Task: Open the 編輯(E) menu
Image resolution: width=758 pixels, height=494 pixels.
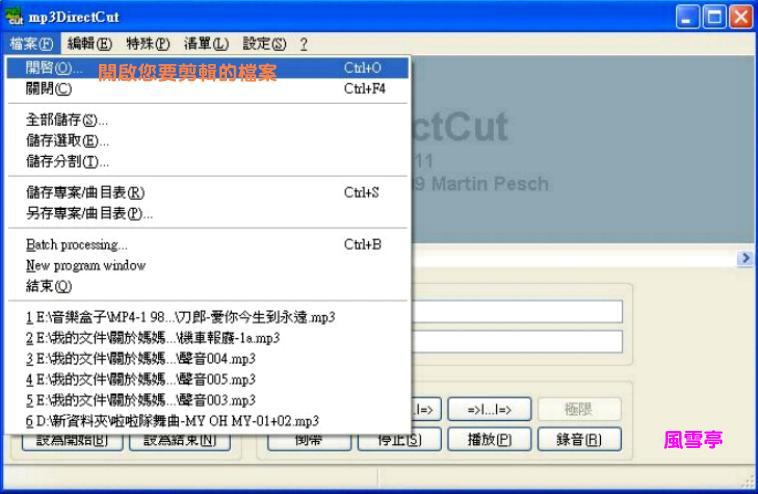Action: pyautogui.click(x=89, y=44)
